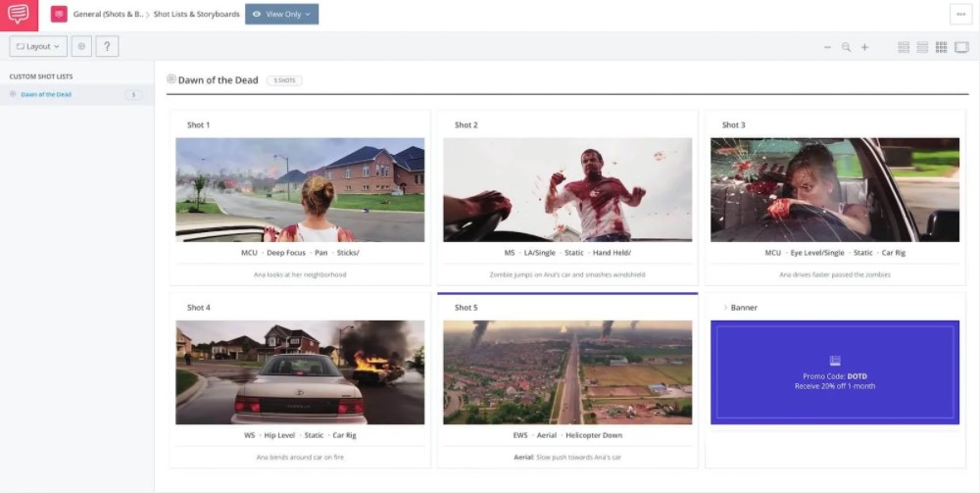Click the Shot 5 label
This screenshot has width=980, height=493.
click(466, 308)
